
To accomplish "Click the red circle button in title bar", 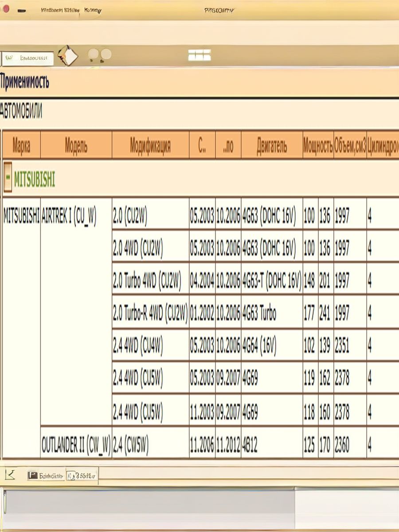I will click(x=5, y=9).
